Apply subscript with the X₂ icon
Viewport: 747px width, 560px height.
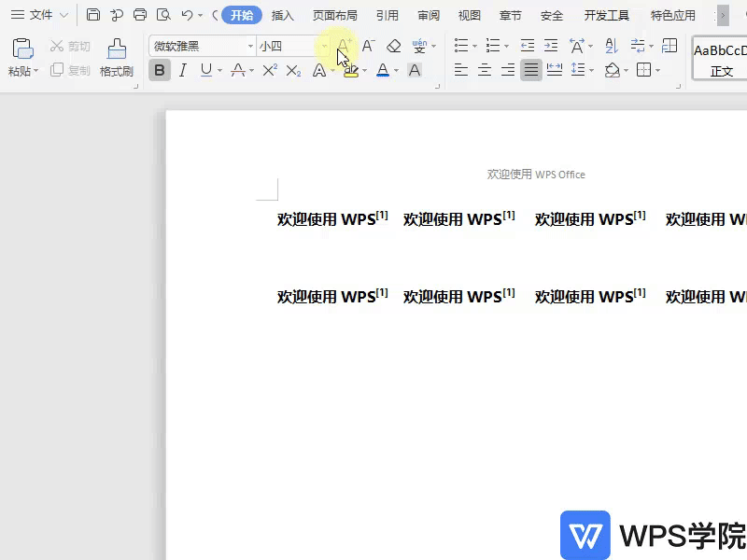point(293,70)
